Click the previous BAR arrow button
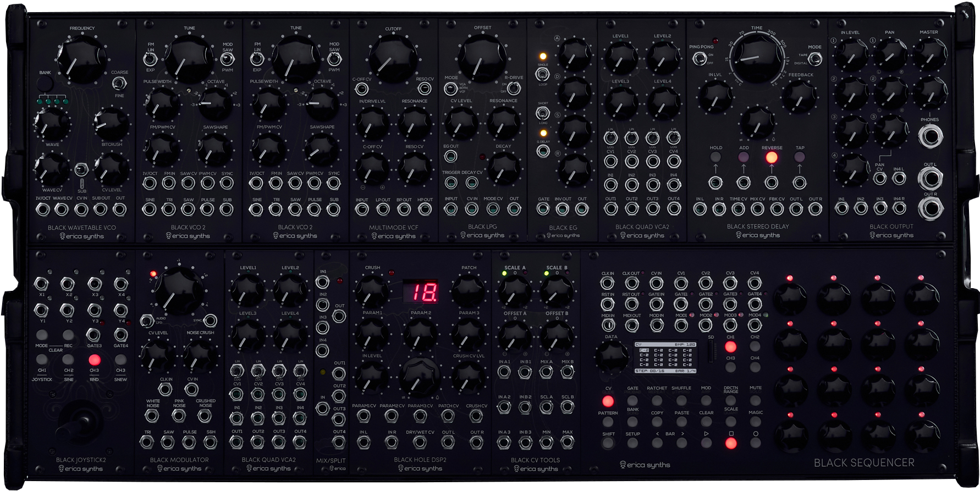 (x=657, y=443)
